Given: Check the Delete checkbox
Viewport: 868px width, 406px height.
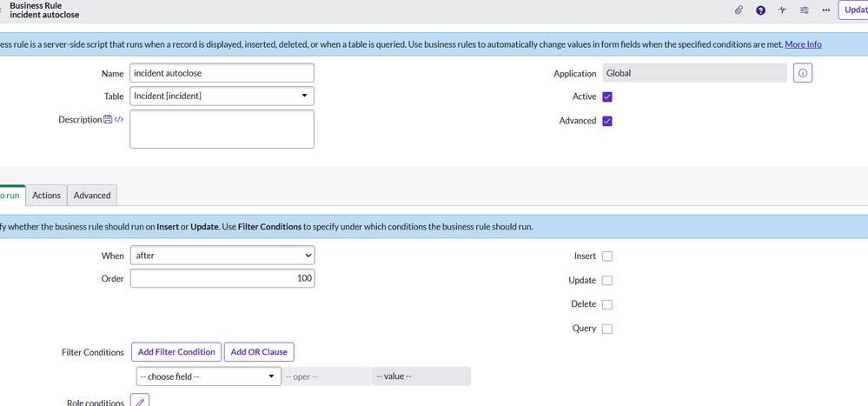Looking at the screenshot, I should tap(607, 304).
